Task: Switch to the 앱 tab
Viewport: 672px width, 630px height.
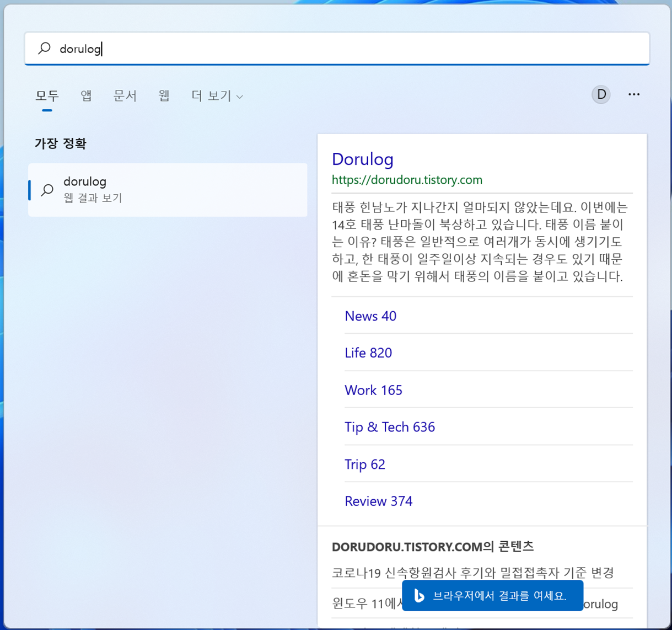Action: 86,96
